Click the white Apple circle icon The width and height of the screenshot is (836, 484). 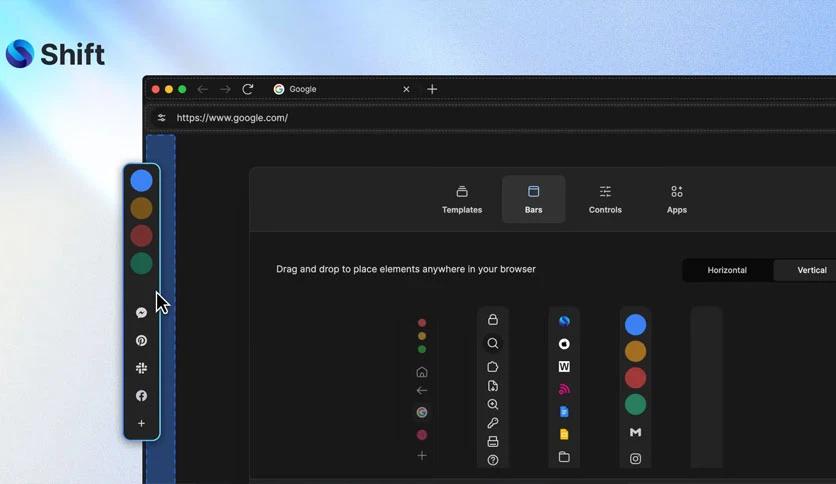coord(564,344)
